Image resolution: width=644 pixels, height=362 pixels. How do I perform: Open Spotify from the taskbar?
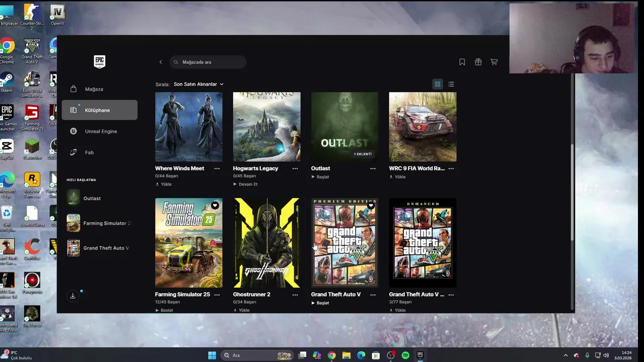(x=406, y=355)
